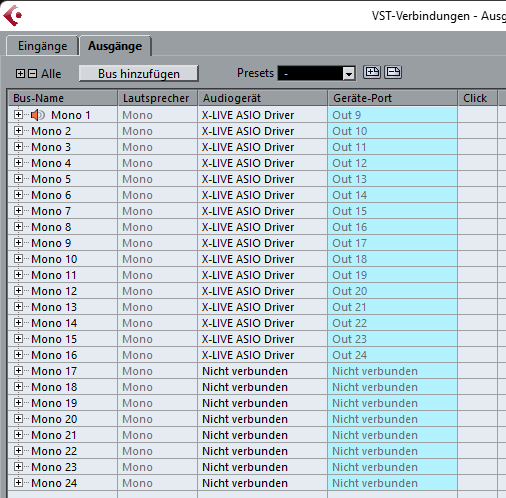Screen dimensions: 506x498
Task: Select the Mono 6 bus name
Action: coord(51,195)
